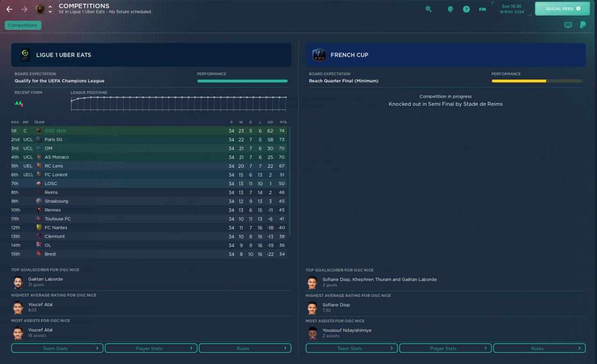Open Team Stats for Ligue 1 Uber Eats
The image size is (597, 364).
(57, 348)
